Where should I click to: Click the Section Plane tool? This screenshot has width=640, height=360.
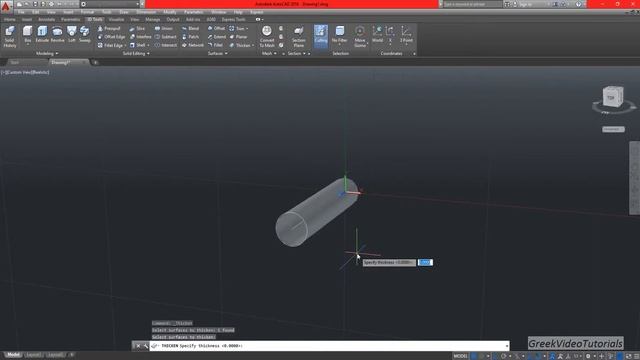coord(298,36)
